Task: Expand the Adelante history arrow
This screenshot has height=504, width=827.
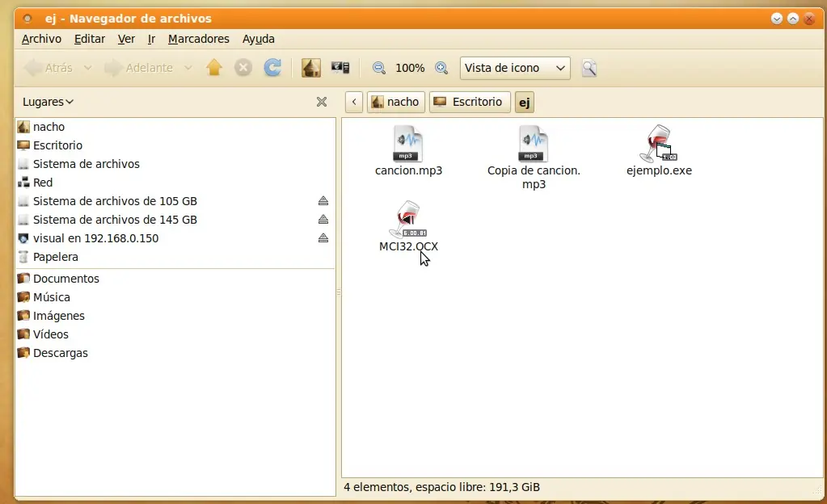Action: pos(188,68)
